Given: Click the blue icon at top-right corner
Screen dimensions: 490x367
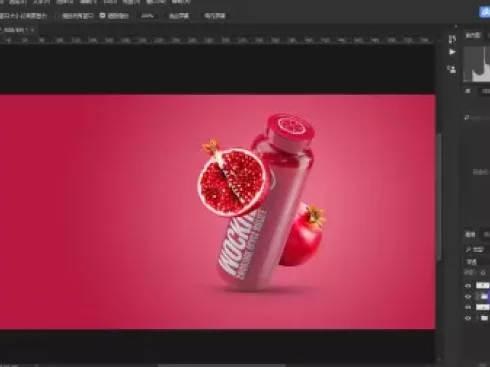Looking at the screenshot, I should tap(484, 12).
